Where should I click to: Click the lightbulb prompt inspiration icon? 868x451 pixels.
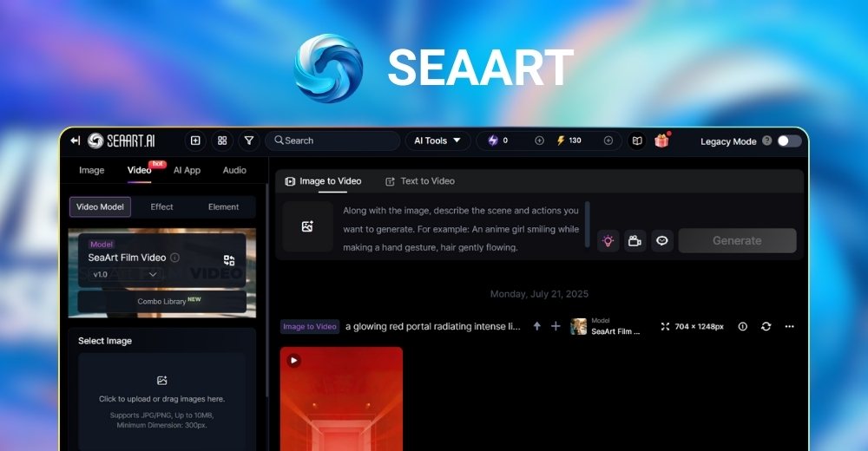[x=608, y=241]
